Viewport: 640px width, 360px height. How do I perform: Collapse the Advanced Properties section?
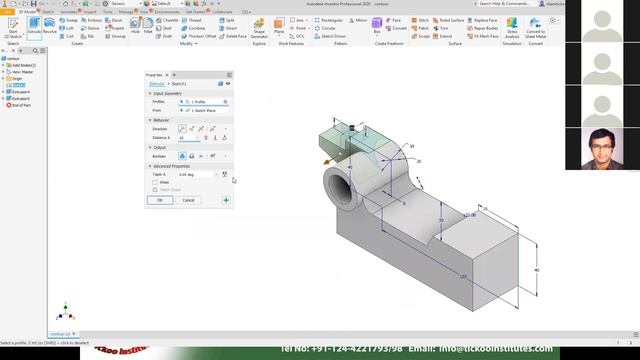(150, 166)
